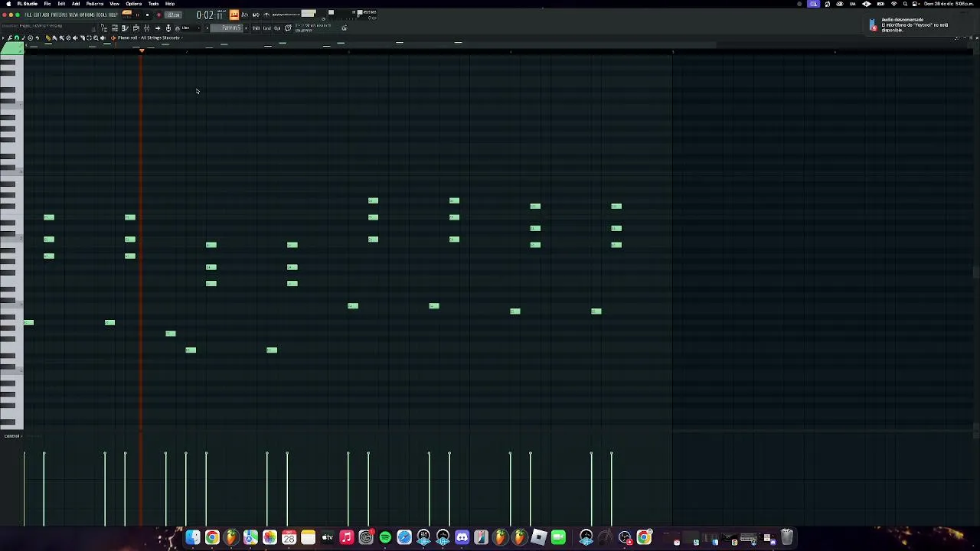Open Spotify from the Dock
The image size is (980, 551).
click(x=385, y=537)
